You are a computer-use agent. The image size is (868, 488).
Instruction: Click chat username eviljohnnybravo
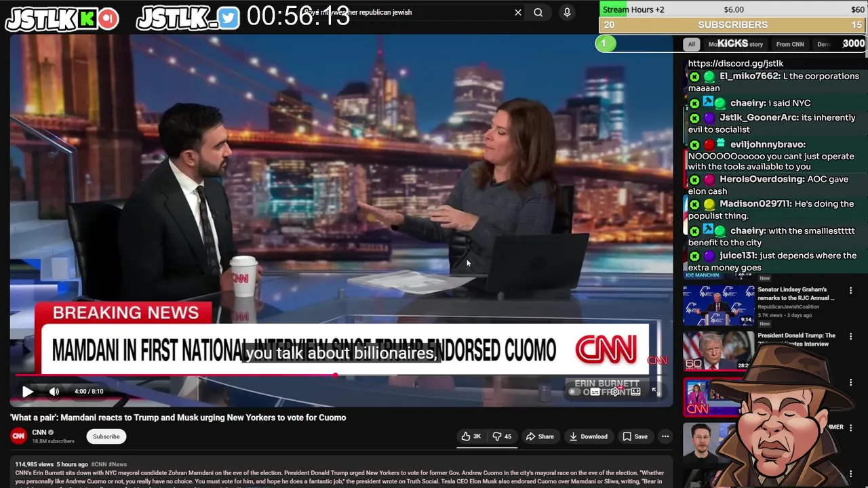coord(768,144)
